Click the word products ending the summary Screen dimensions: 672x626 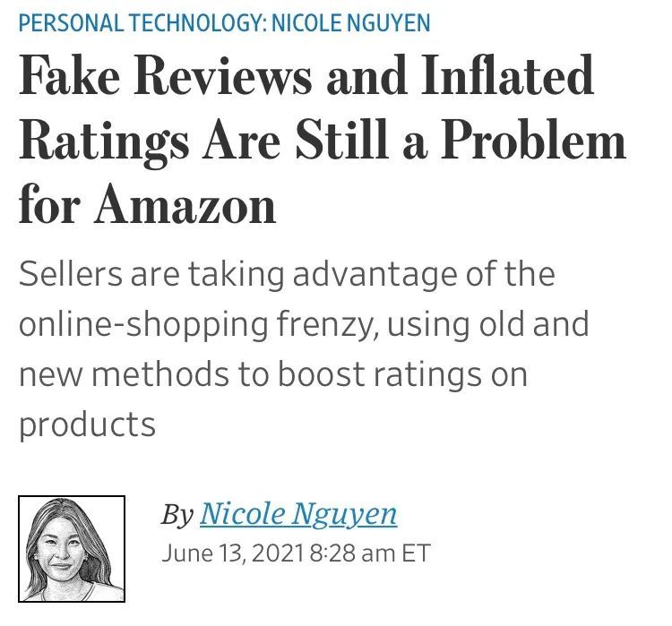pyautogui.click(x=87, y=424)
